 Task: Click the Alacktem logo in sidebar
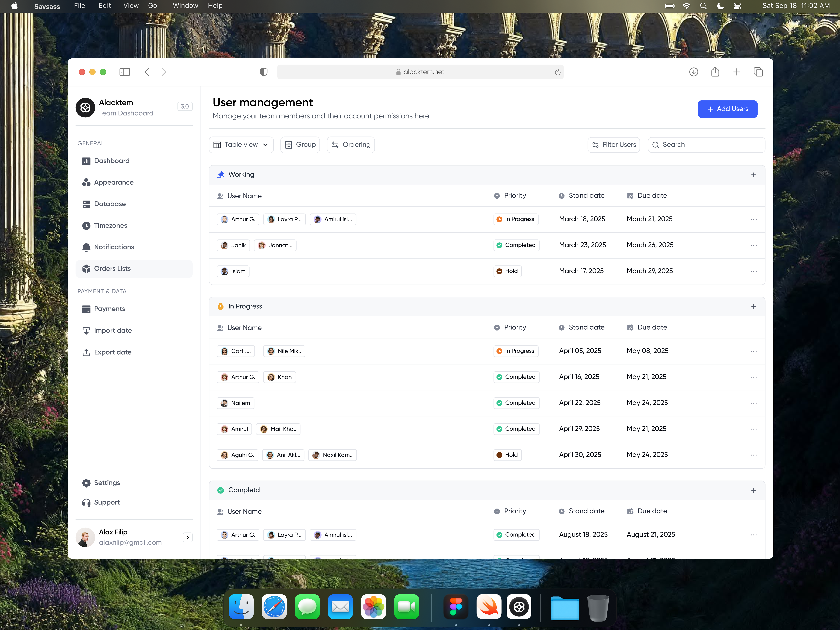(x=85, y=108)
